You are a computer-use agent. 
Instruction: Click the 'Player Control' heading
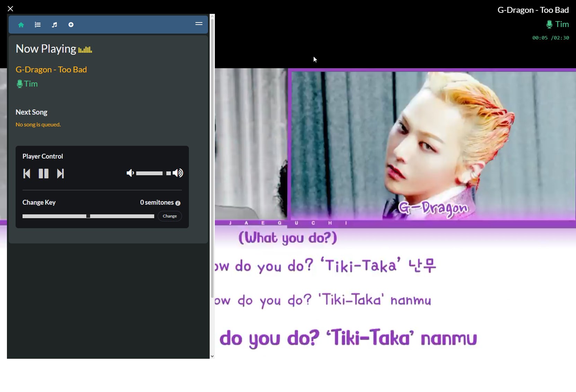[x=43, y=157]
